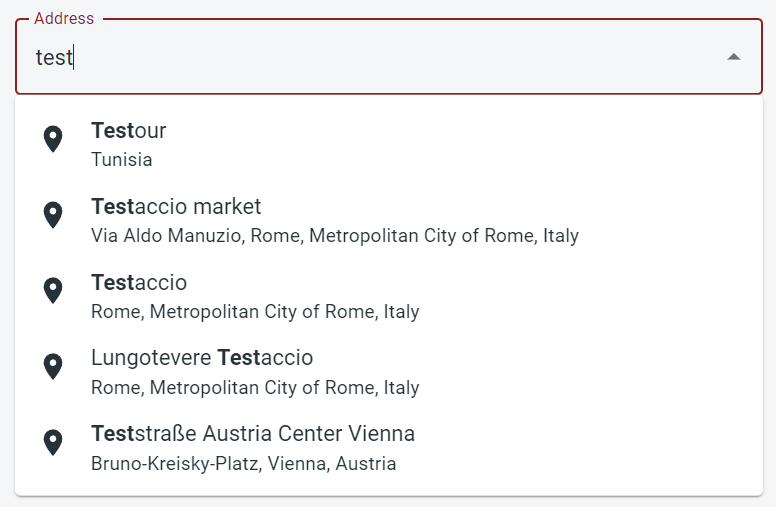This screenshot has height=507, width=776.
Task: Click the Via Aldo Manuzio address line
Action: 335,236
